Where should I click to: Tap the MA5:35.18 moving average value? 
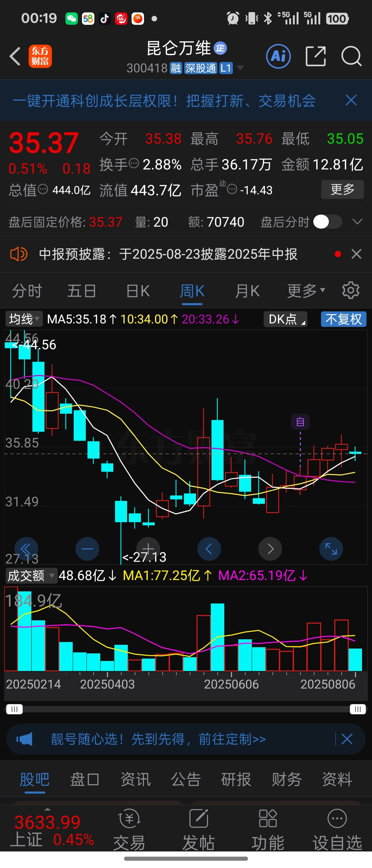pyautogui.click(x=82, y=319)
